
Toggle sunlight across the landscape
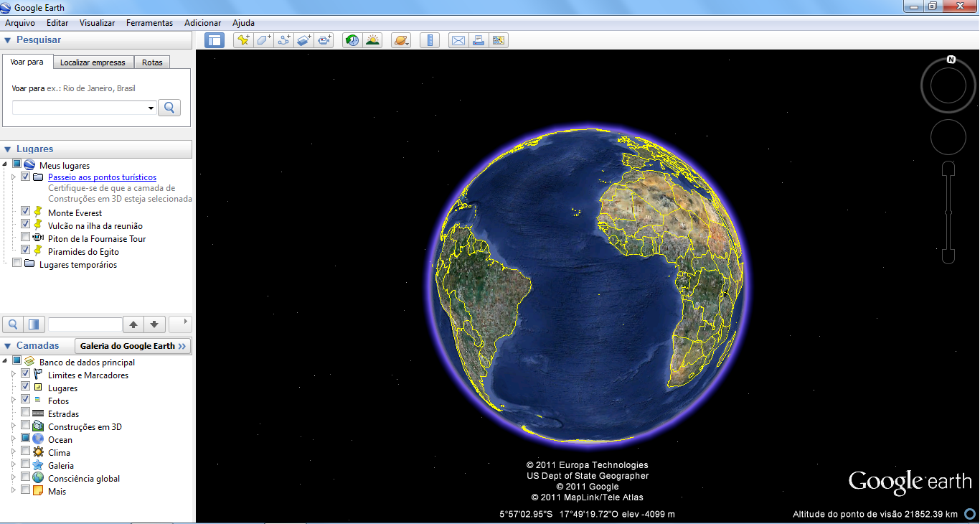point(372,40)
